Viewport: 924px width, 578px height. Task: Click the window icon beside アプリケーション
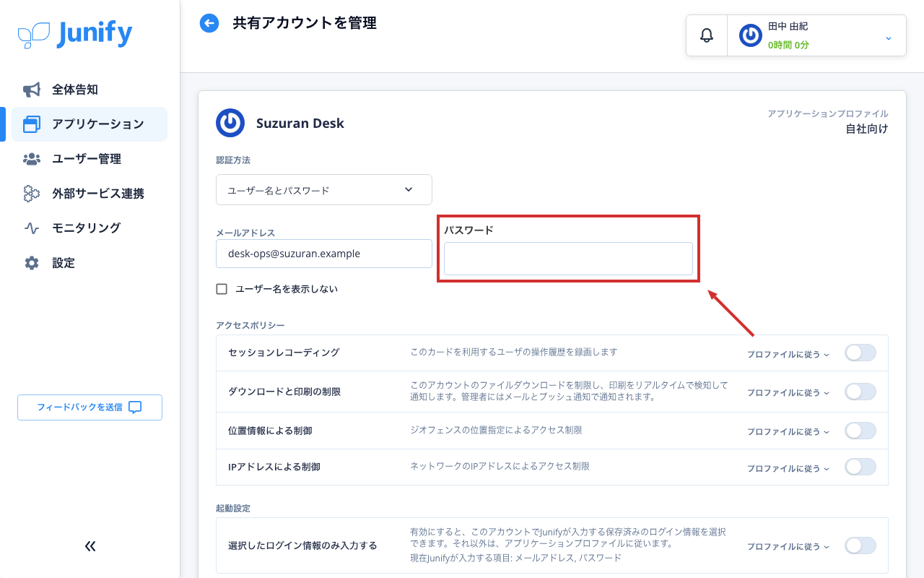(x=32, y=124)
